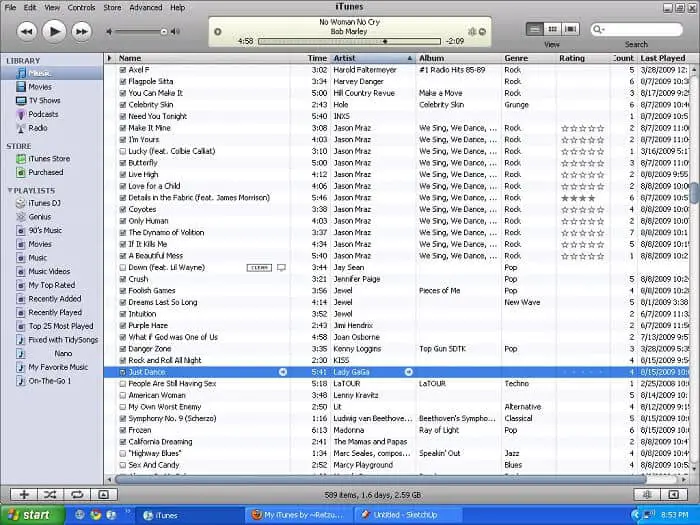Switch to list view icon
Viewport: 700px width, 525px height.
[x=535, y=29]
